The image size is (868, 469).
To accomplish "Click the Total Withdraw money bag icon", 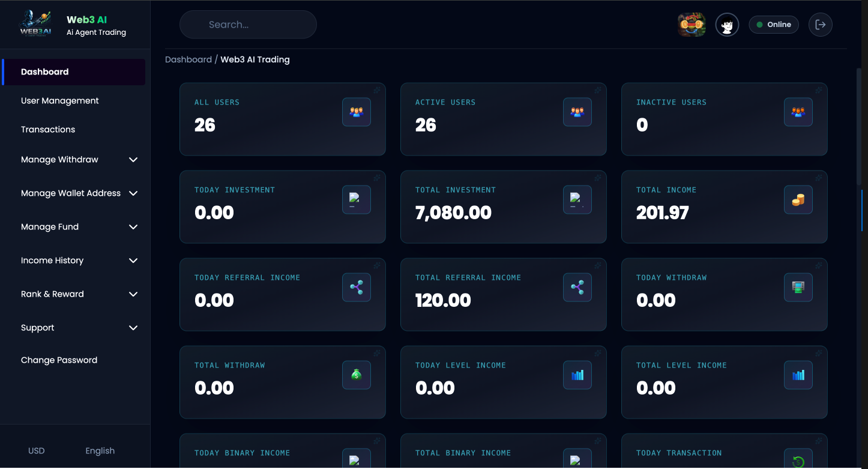I will (357, 375).
